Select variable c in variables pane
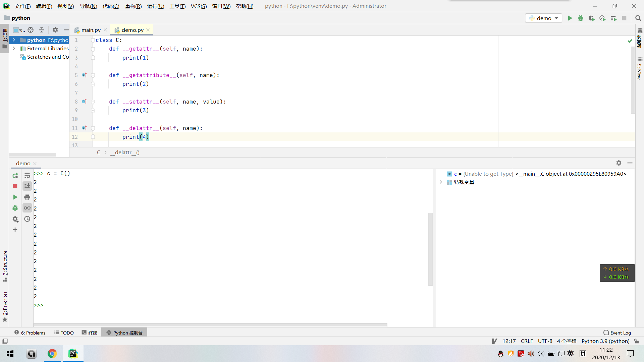The width and height of the screenshot is (644, 362). tap(537, 174)
